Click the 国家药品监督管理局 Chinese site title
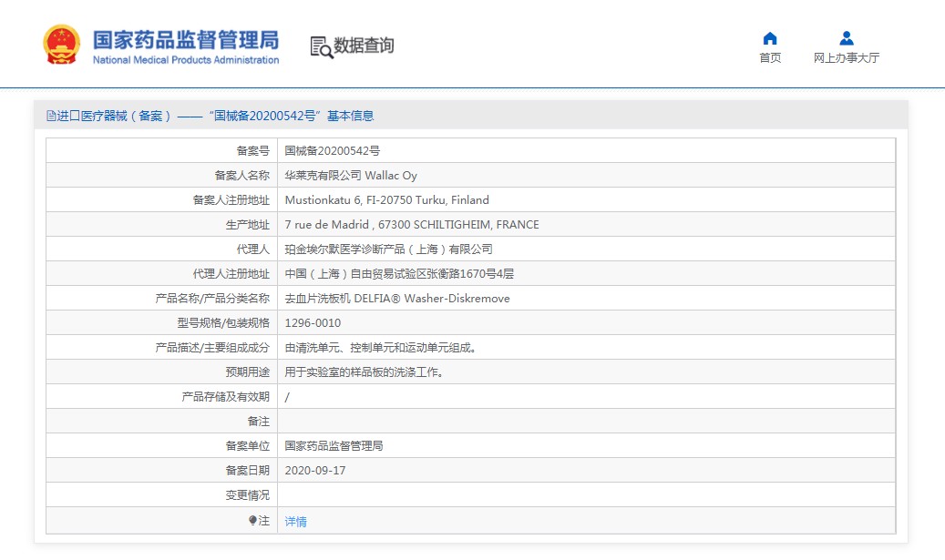The height and width of the screenshot is (560, 945). pos(186,40)
